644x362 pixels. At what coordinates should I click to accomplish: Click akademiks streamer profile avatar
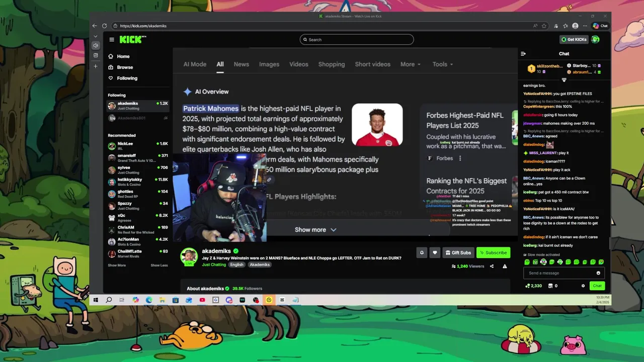(x=189, y=256)
